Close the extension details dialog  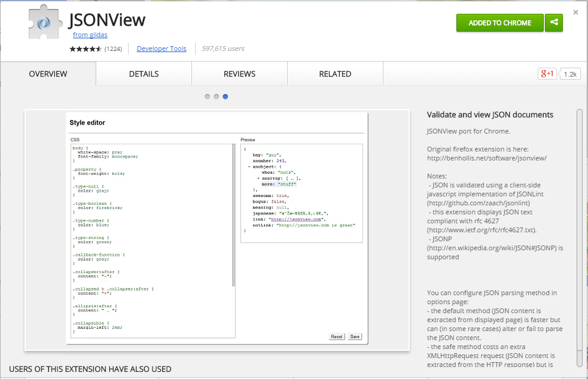[575, 13]
